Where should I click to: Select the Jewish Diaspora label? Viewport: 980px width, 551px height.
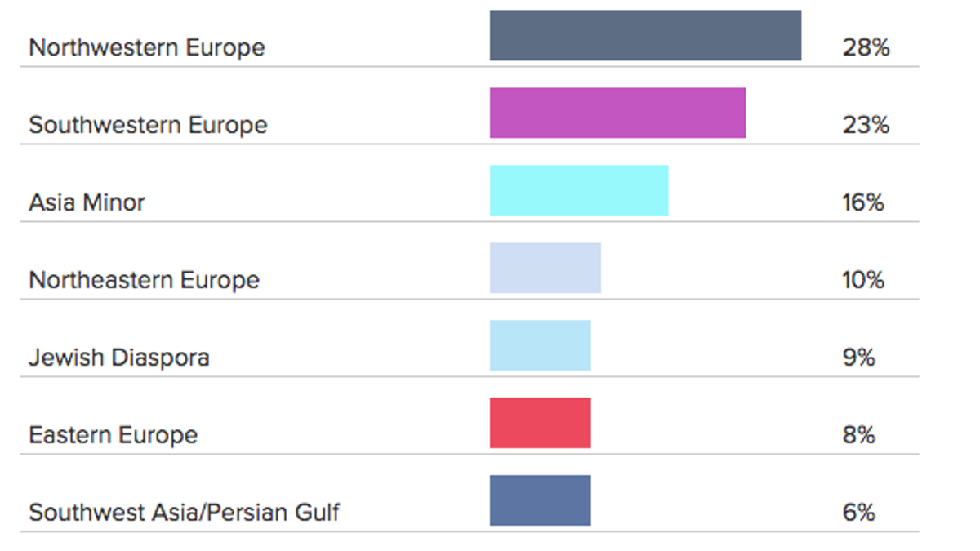[119, 358]
